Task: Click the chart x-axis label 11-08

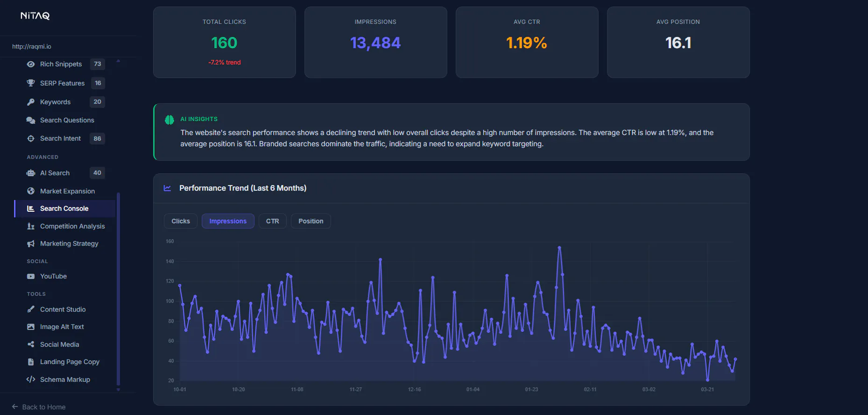Action: (x=297, y=389)
